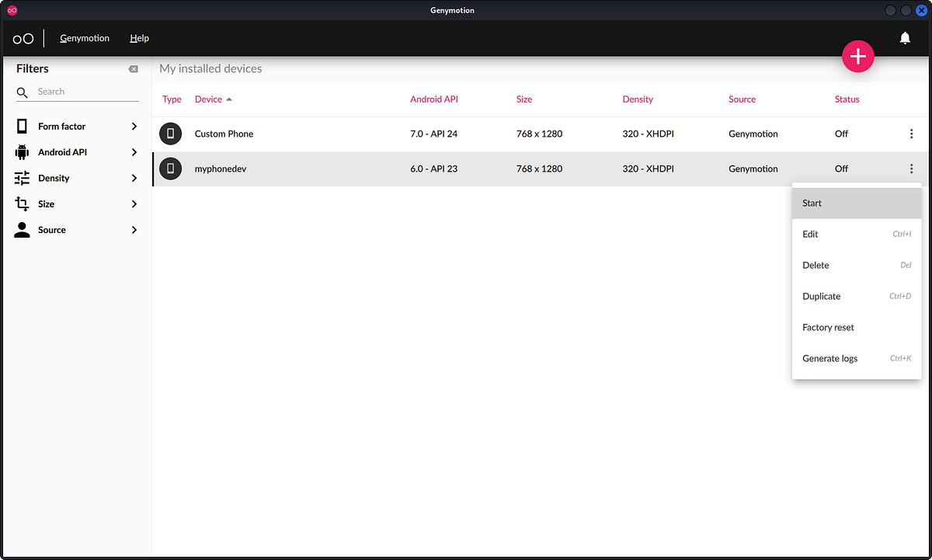
Task: Select Delete in the context menu
Action: (x=857, y=265)
